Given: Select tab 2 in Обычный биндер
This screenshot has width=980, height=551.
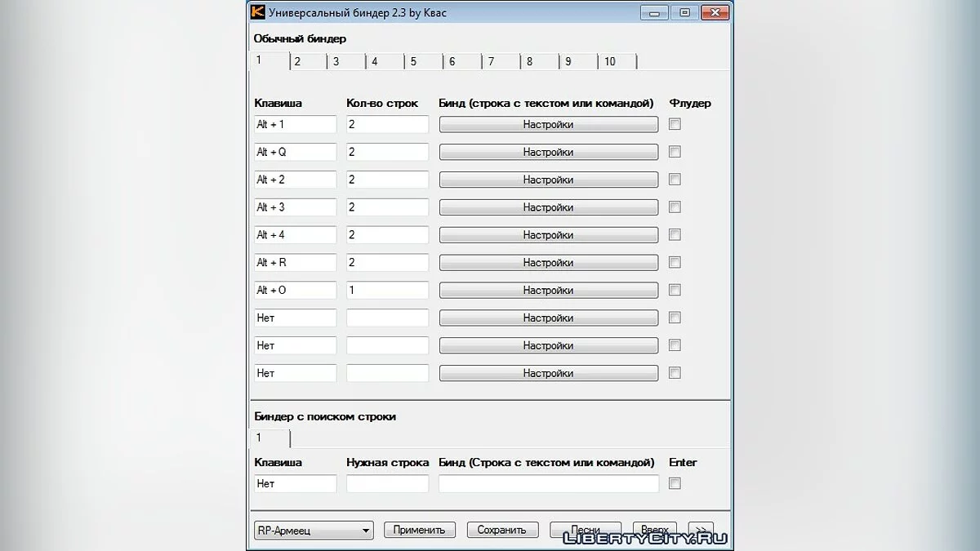Looking at the screenshot, I should pyautogui.click(x=298, y=62).
